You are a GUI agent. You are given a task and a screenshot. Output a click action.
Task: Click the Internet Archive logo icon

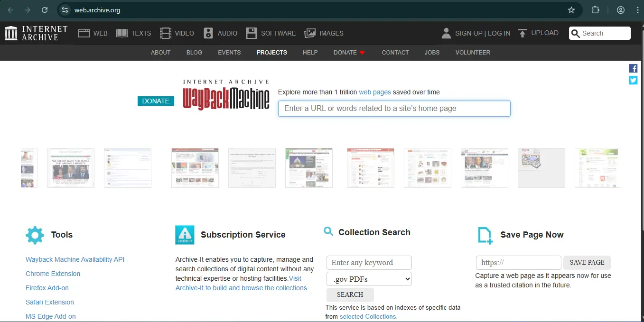point(11,33)
